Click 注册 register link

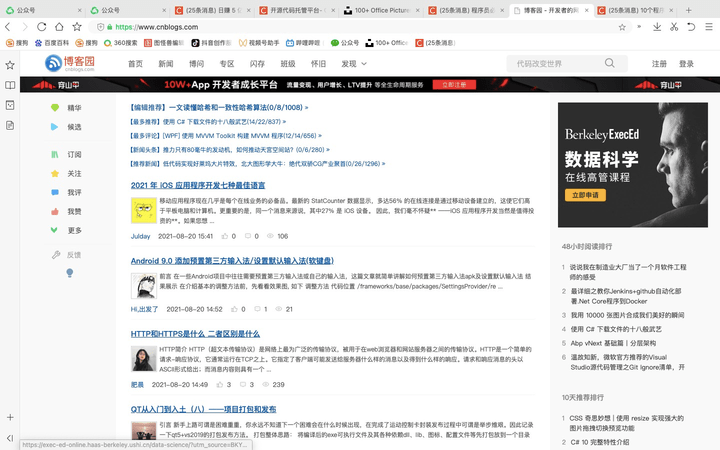659,64
